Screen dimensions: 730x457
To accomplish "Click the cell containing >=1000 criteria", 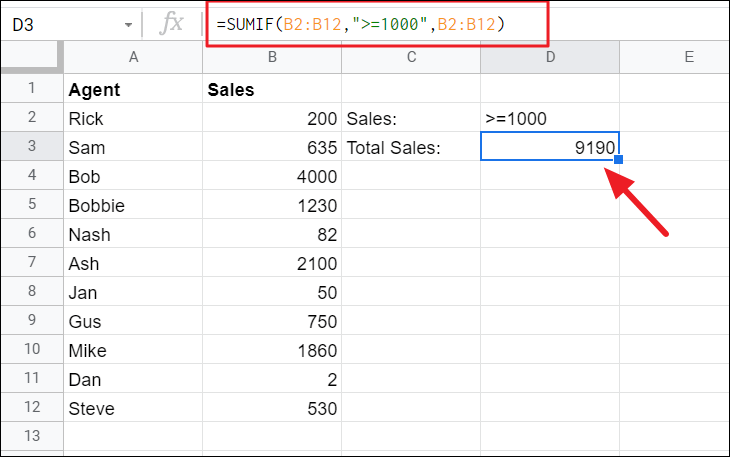I will [550, 118].
